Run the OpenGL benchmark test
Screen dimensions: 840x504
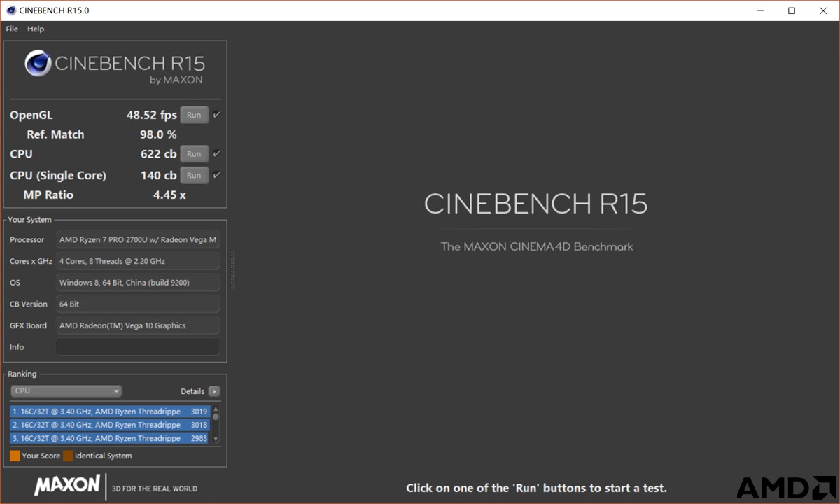194,115
